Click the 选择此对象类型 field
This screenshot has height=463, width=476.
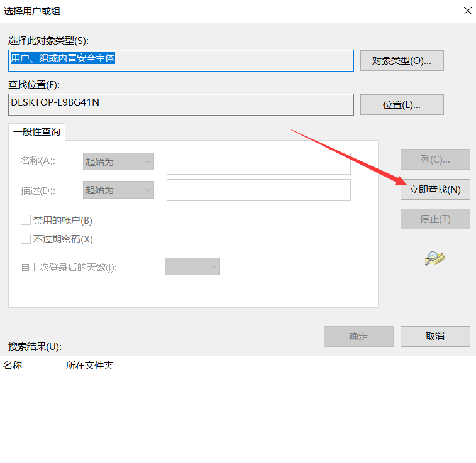pos(181,61)
